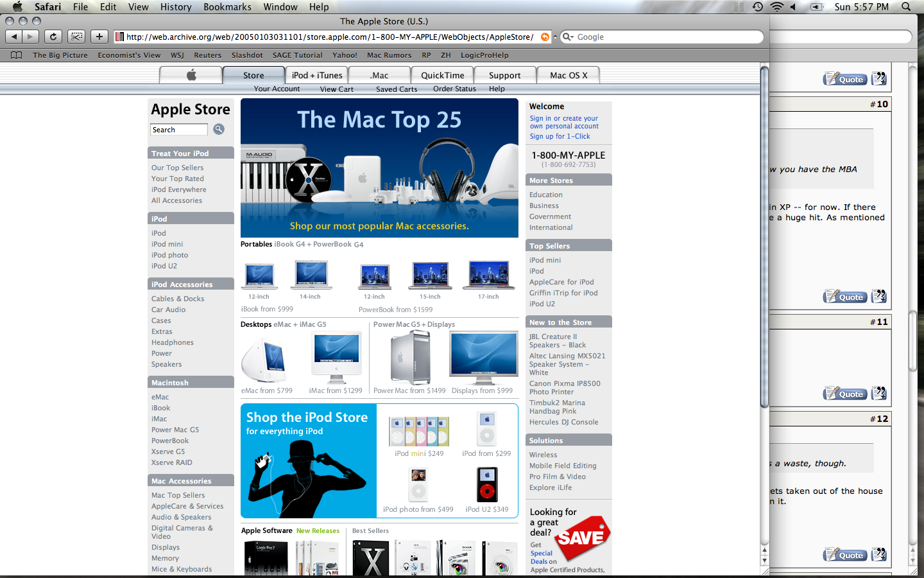
Task: Open the File menu
Action: pos(80,7)
